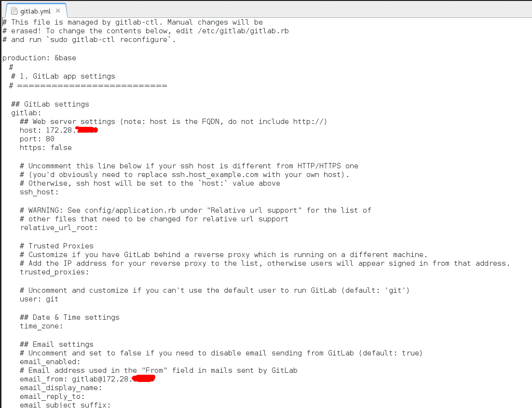Screen dimensions: 532x408
Task: Click the 'email_enabled:' setting line
Action: 50,362
